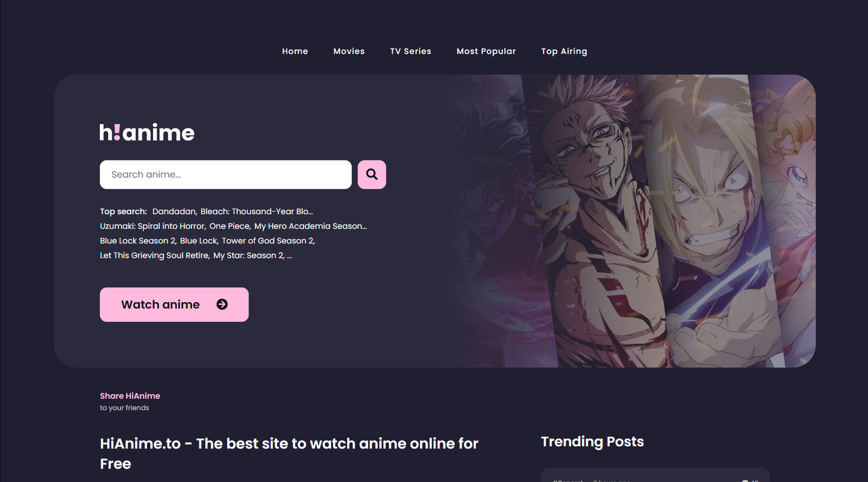Viewport: 868px width, 482px height.
Task: Click Share HiAnime text
Action: [x=130, y=396]
